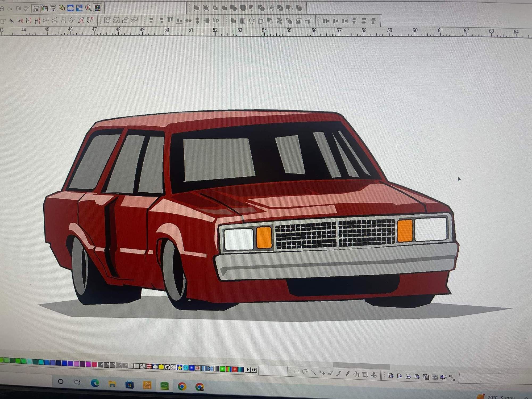Click the align left edges icon

(151, 20)
